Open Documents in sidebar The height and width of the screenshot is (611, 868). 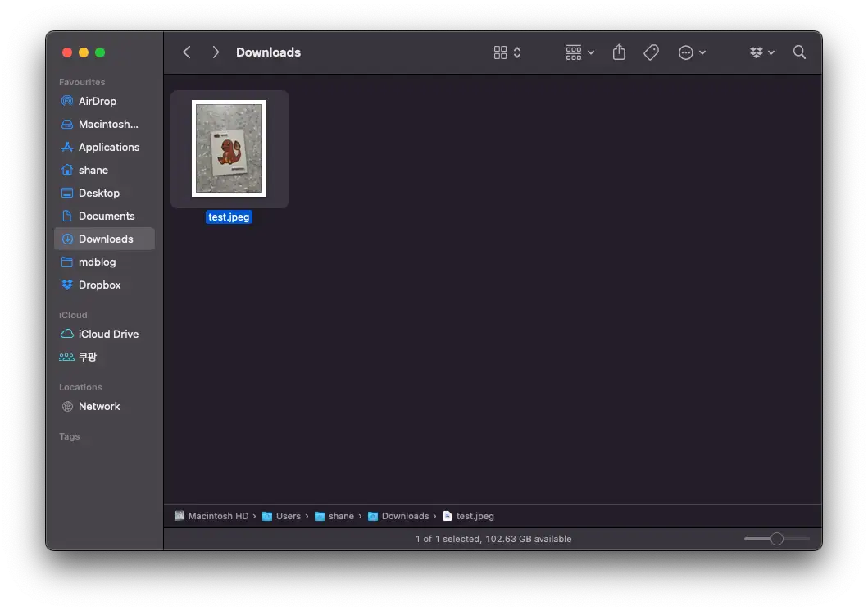tap(104, 216)
